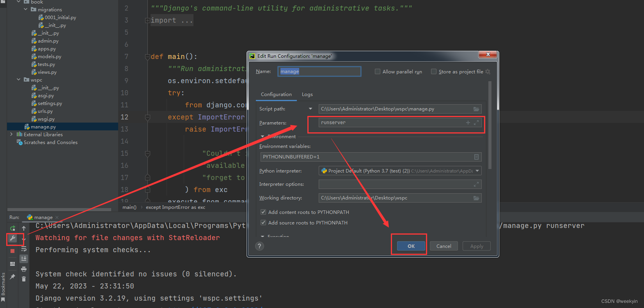
Task: Collapse the Environment section
Action: pyautogui.click(x=263, y=137)
